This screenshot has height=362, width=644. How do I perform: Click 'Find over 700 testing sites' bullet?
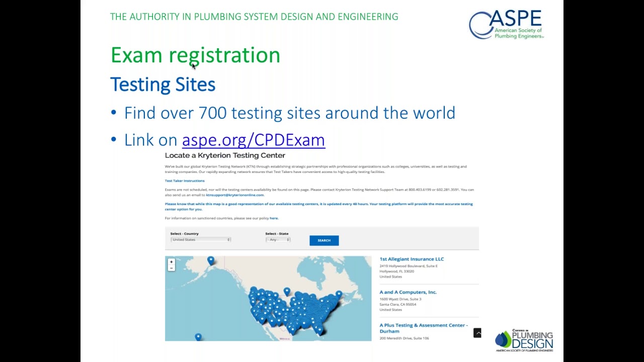290,113
